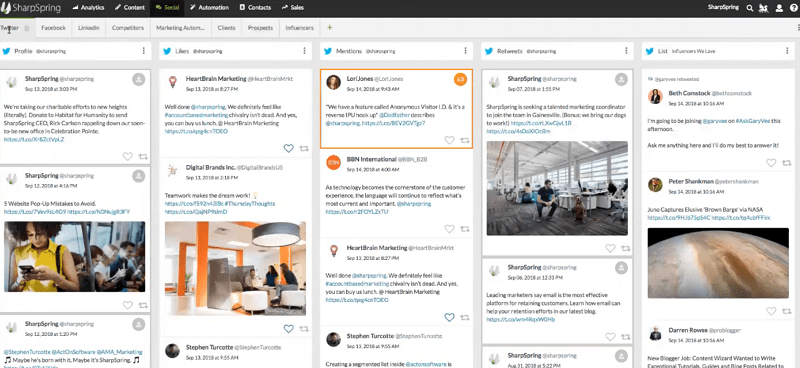
Task: Retweet the Peter Shankman Jupiter tweet
Action: pos(787,311)
